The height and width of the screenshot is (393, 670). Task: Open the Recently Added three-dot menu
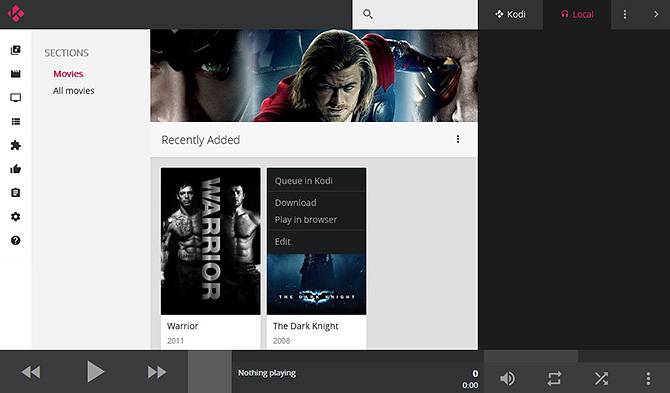coord(458,139)
